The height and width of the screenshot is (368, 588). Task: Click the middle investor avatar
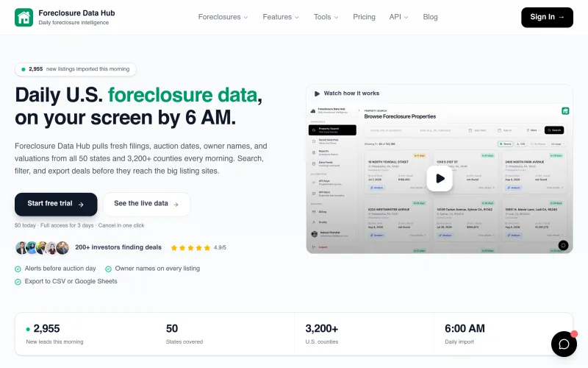tap(42, 248)
